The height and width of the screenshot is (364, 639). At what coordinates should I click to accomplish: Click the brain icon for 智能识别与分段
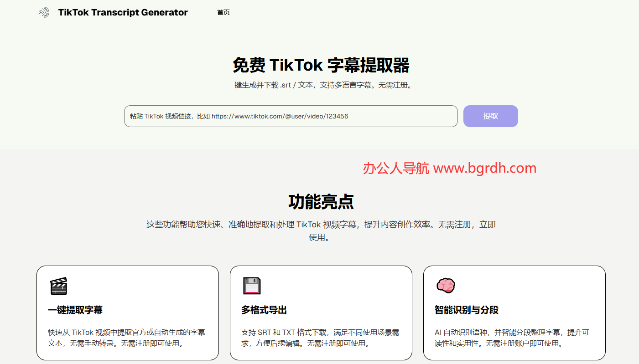(445, 286)
